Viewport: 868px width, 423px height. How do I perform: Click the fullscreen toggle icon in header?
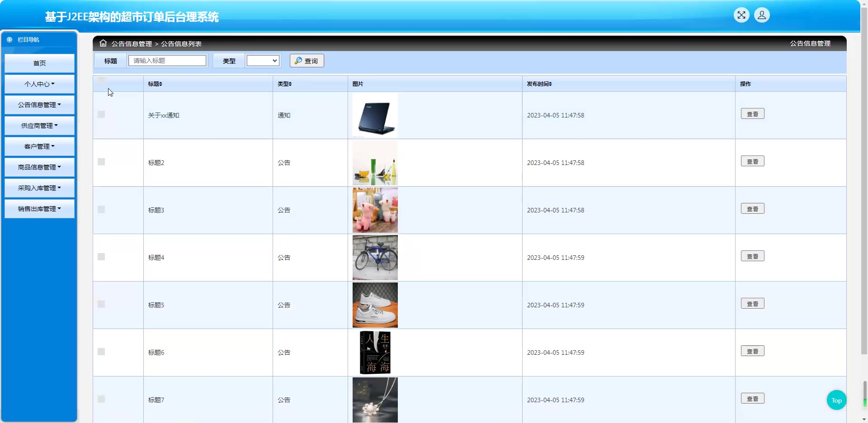[x=741, y=15]
